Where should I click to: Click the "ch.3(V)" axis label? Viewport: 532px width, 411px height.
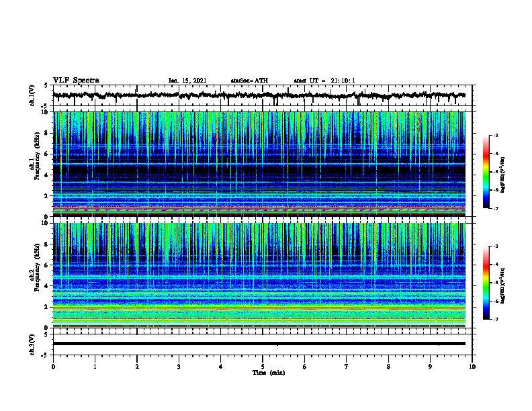coord(32,345)
